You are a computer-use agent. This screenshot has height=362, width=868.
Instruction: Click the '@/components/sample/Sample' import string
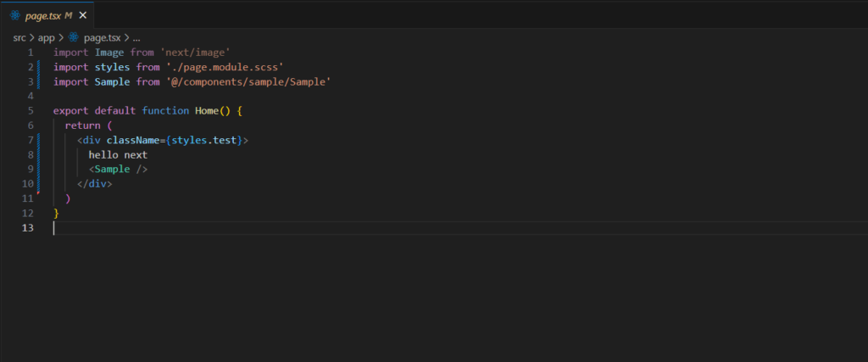[x=248, y=82]
